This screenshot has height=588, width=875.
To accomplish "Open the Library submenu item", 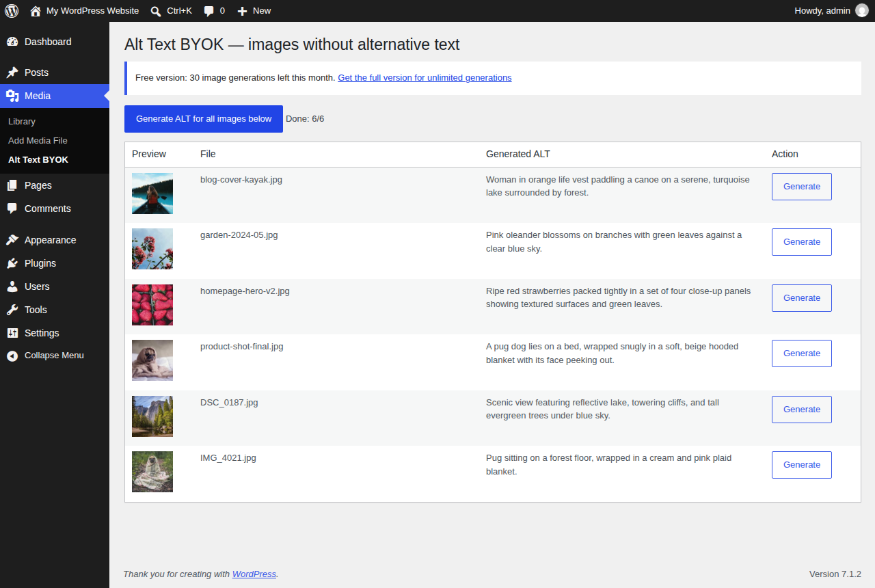I will tap(22, 121).
